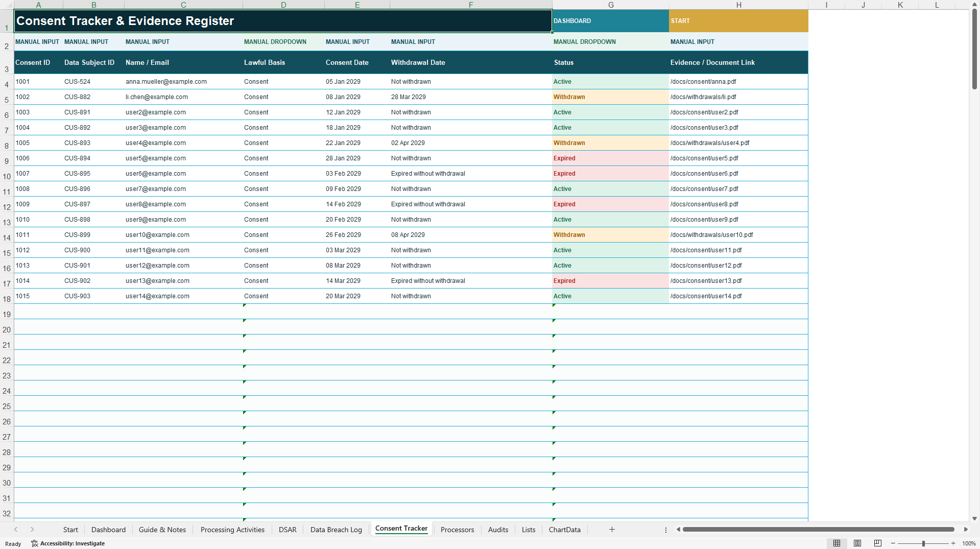Adjust the zoom slider handle
This screenshot has width=980, height=549.
pyautogui.click(x=923, y=543)
